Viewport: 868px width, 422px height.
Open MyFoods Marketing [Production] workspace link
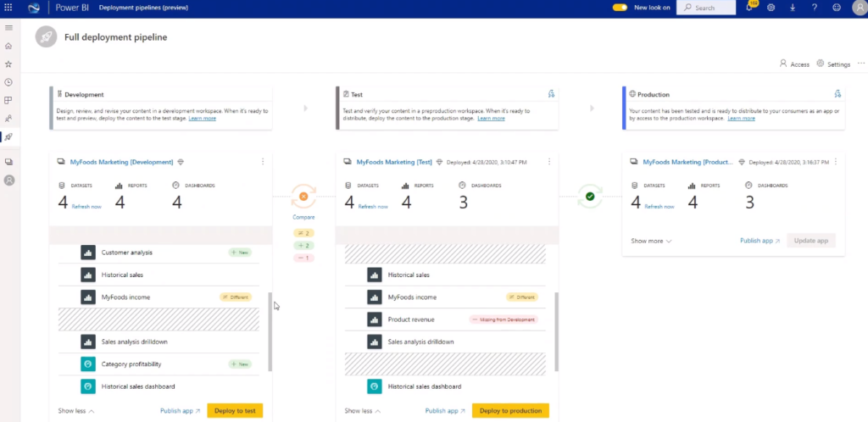pos(687,162)
